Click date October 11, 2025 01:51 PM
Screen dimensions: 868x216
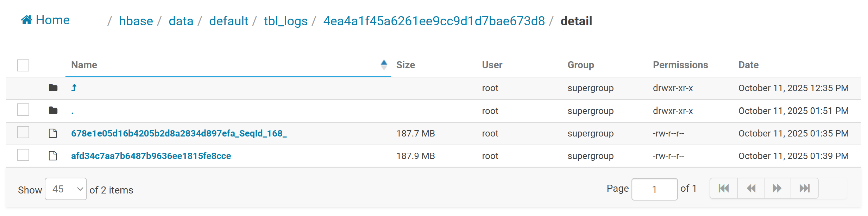pos(793,111)
